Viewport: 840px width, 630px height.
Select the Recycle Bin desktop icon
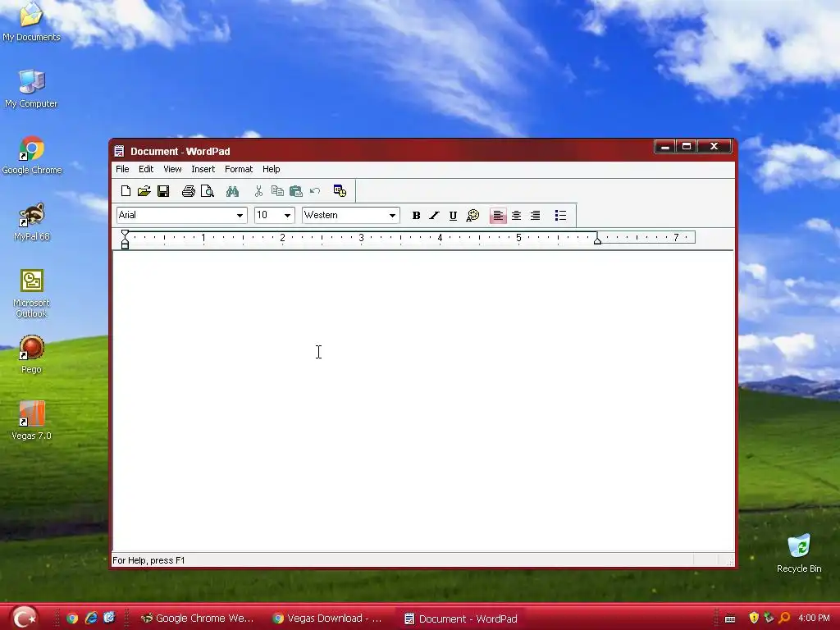[799, 554]
